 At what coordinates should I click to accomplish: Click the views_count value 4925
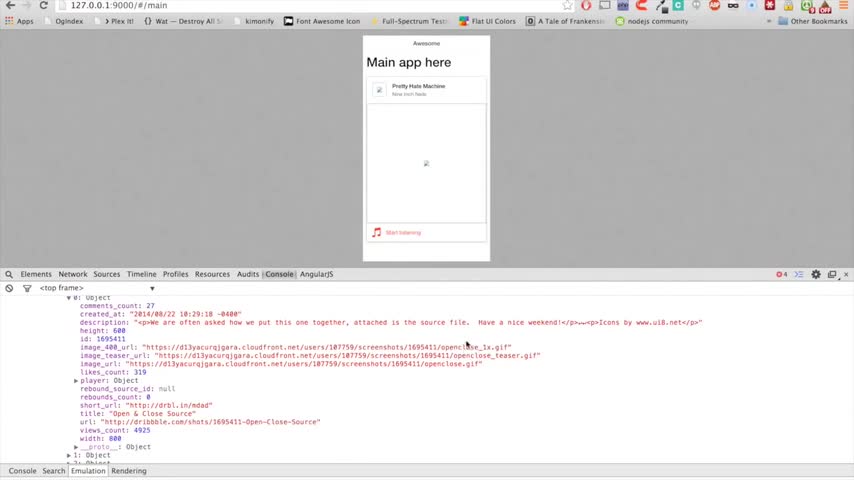(142, 430)
